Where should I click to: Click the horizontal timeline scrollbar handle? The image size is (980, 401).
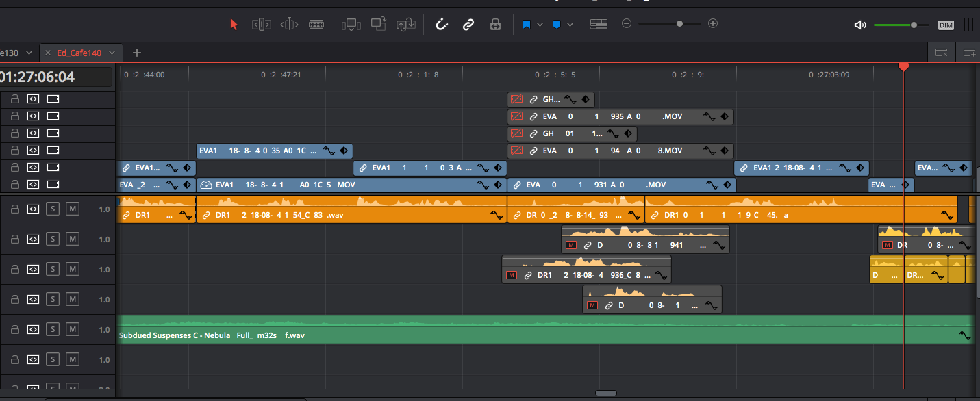(606, 393)
